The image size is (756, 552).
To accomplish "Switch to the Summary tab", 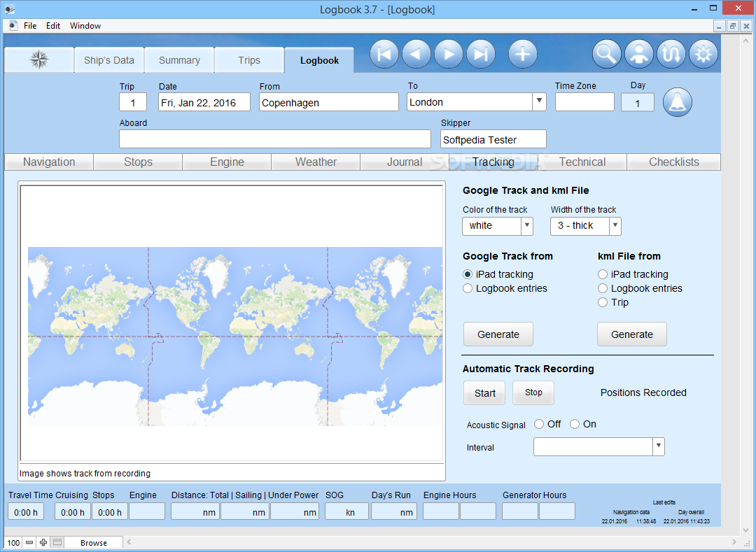I will tap(179, 59).
